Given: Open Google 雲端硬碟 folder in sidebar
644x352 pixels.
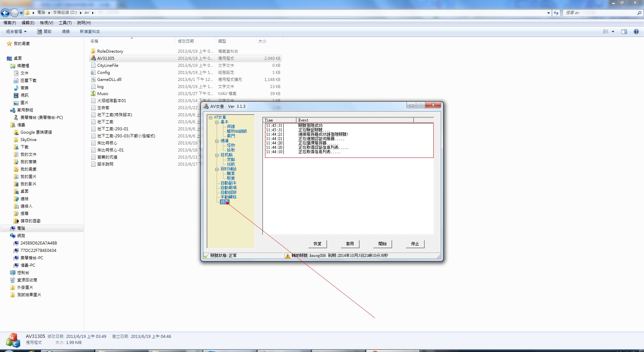Looking at the screenshot, I should tap(33, 132).
